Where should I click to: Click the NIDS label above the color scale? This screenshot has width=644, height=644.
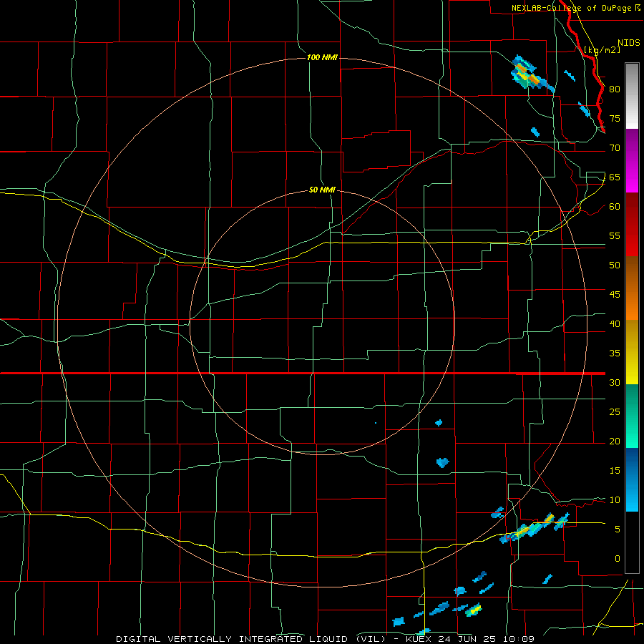(x=629, y=43)
